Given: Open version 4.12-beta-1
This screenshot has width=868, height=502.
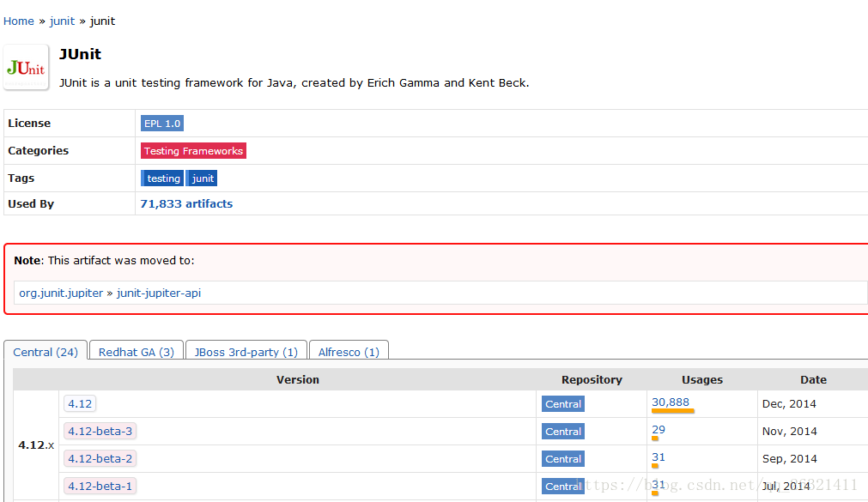Looking at the screenshot, I should [x=100, y=486].
